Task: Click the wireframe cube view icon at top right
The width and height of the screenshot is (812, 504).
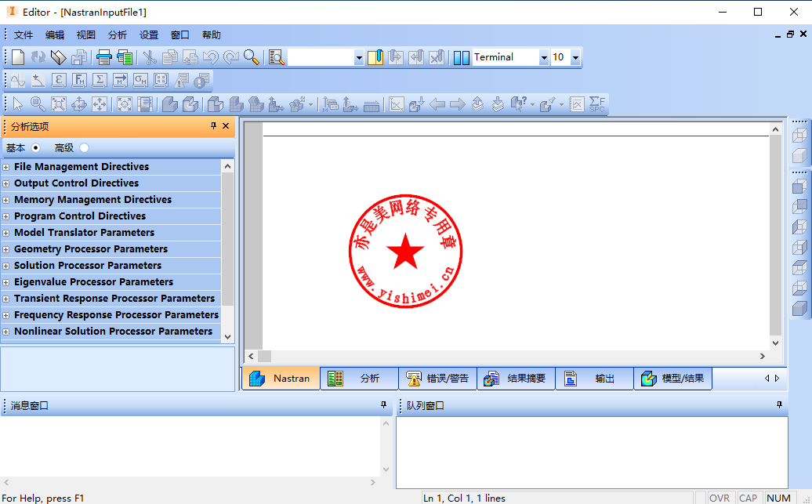Action: click(799, 135)
